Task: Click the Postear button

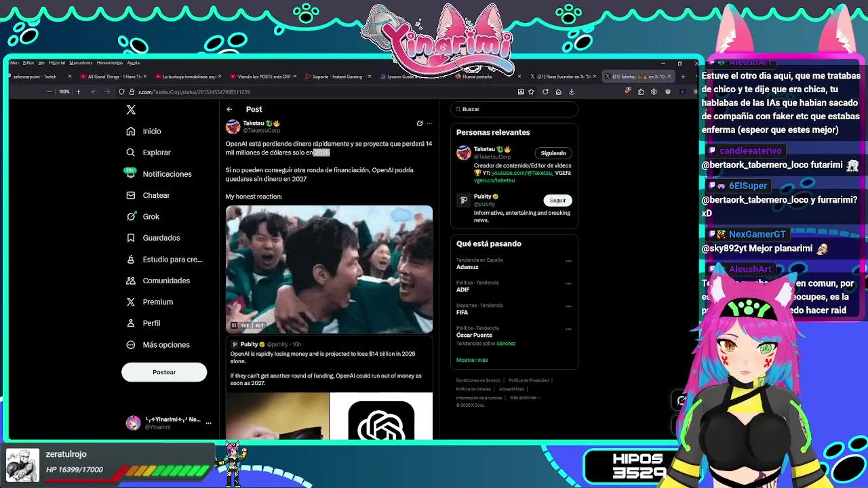Action: 164,372
